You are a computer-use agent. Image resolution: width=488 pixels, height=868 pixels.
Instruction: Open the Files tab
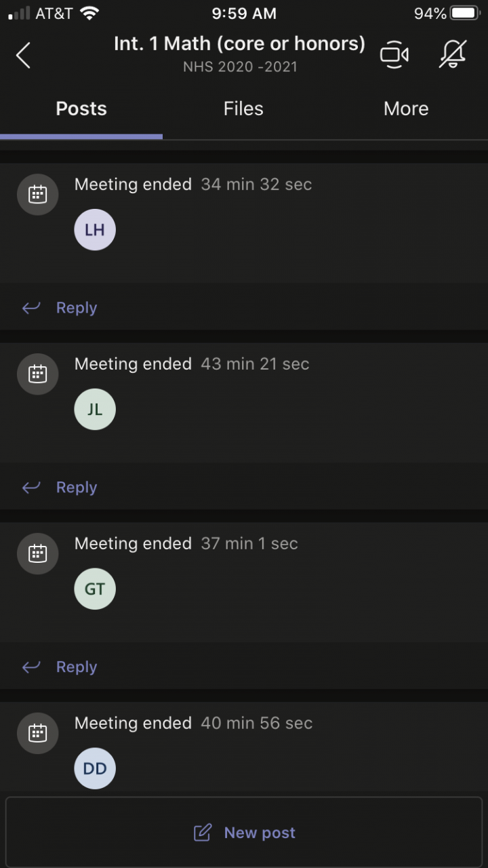click(x=243, y=109)
